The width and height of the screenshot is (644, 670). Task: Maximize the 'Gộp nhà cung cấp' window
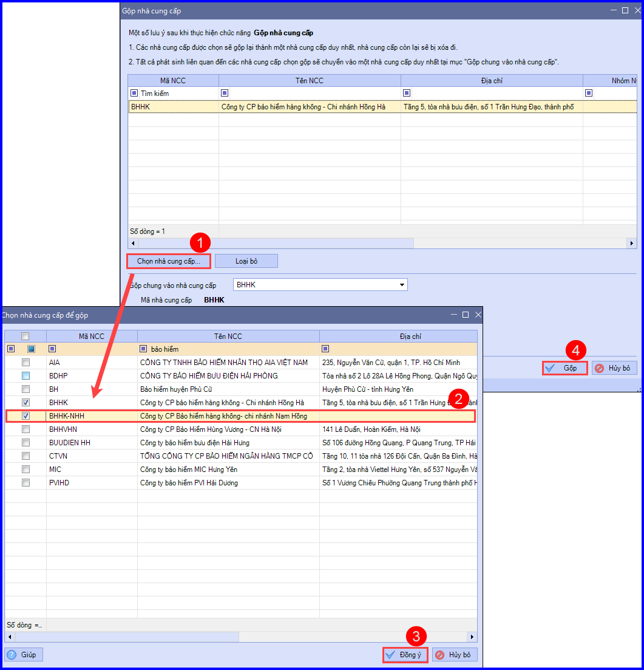click(x=625, y=10)
